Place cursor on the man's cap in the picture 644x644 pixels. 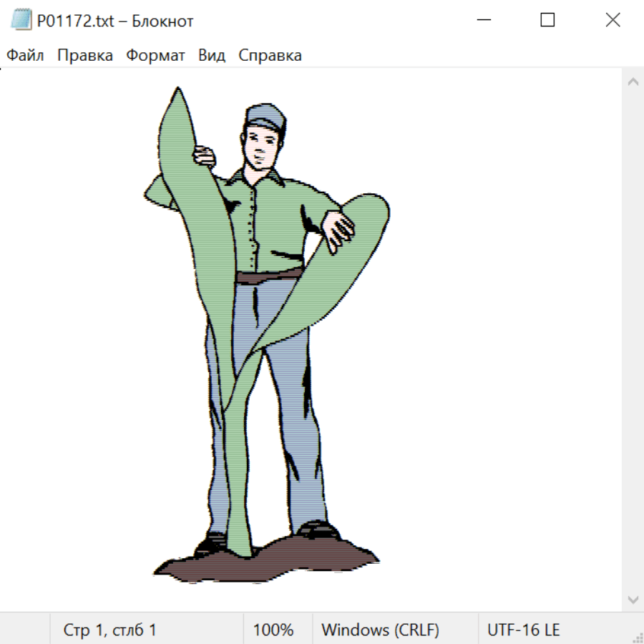[265, 116]
